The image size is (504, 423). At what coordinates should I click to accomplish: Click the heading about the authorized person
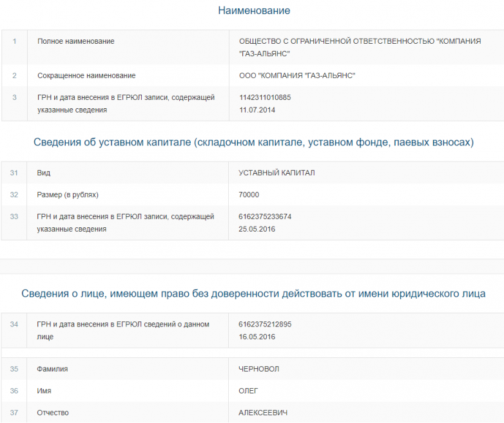point(253,294)
